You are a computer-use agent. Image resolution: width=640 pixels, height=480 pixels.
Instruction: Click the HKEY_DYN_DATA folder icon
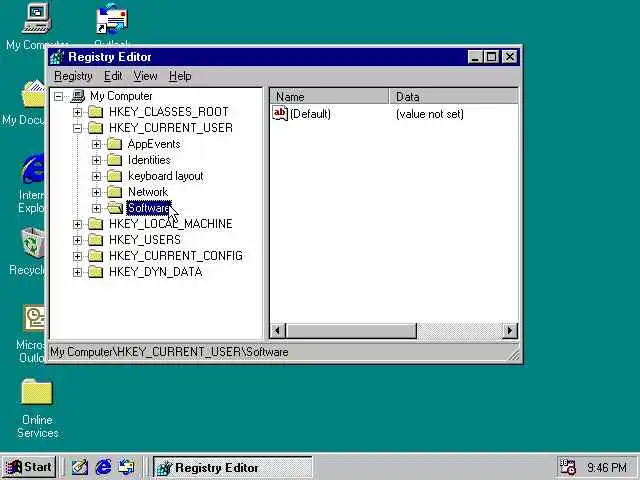96,272
